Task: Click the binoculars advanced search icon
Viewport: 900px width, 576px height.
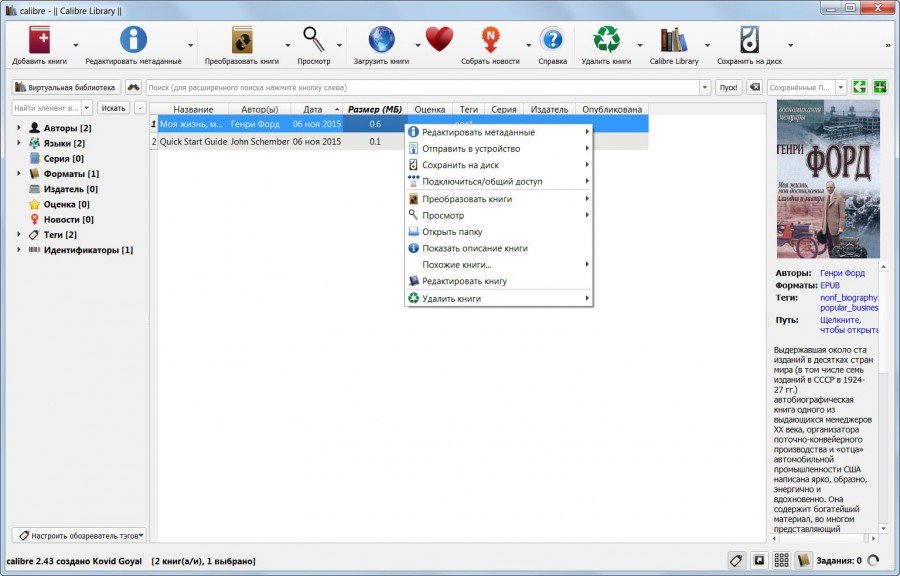Action: 133,87
